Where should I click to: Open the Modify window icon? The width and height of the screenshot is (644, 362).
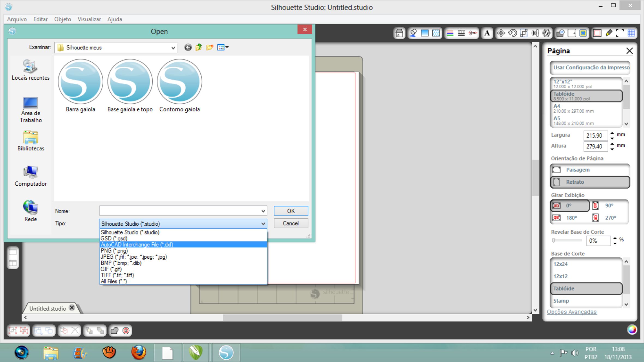tap(560, 33)
